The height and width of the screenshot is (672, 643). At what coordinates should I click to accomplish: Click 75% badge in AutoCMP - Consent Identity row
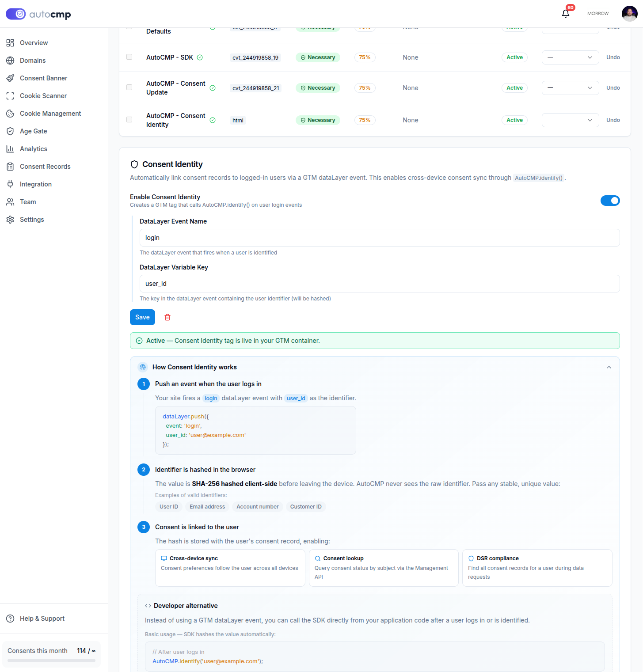365,120
